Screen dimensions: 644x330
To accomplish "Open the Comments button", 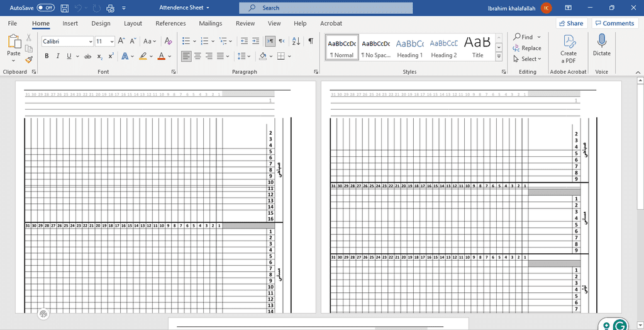I will tap(614, 23).
